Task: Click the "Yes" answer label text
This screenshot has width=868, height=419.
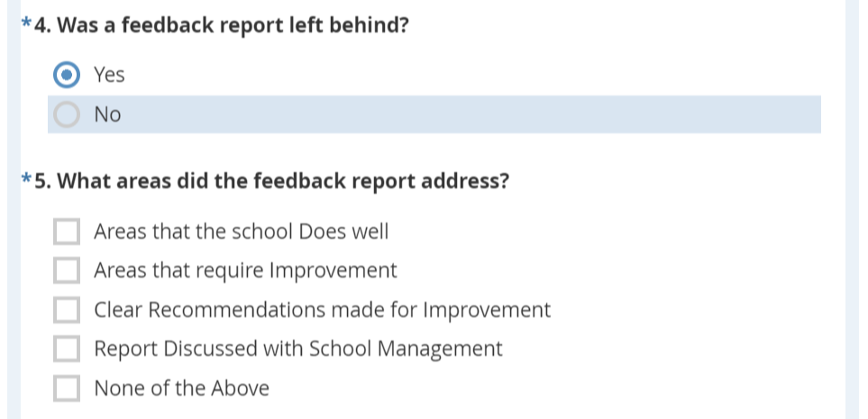Action: tap(109, 76)
